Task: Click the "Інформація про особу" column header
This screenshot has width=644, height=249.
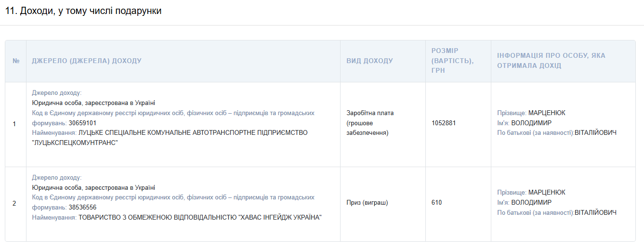Action: tap(551, 61)
